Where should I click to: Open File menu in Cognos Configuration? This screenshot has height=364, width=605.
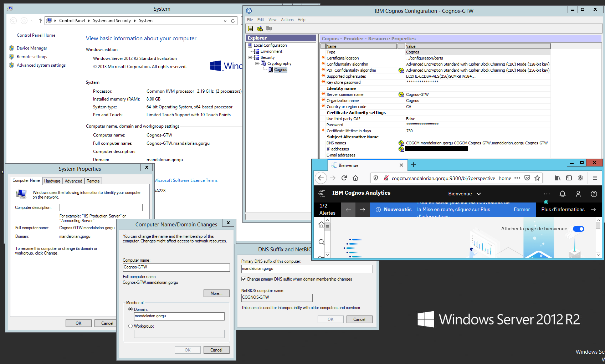pos(250,20)
